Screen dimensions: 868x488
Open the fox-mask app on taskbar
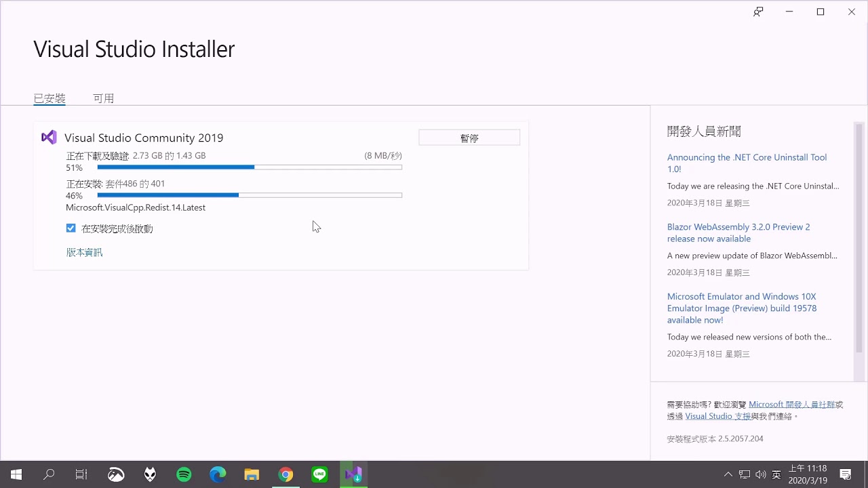point(150,474)
